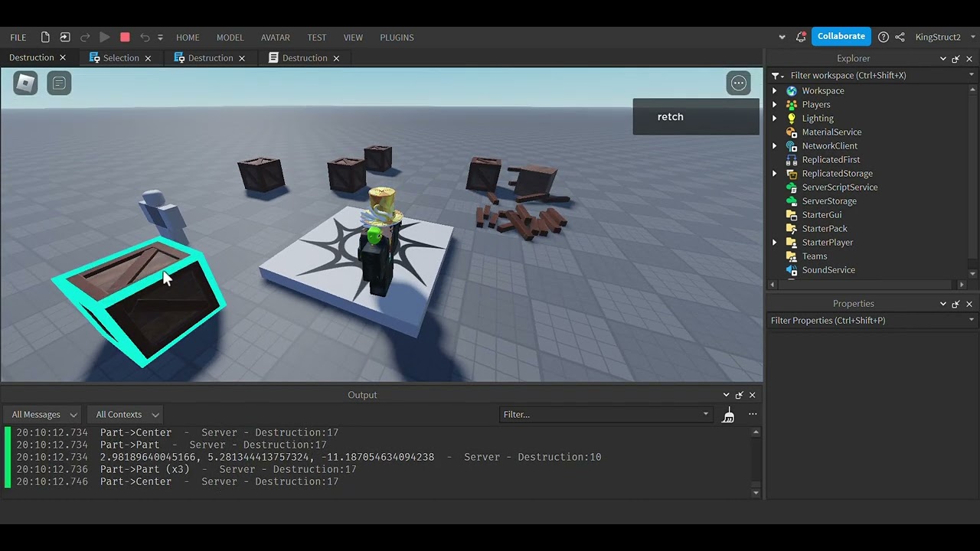Undock the Properties panel
This screenshot has width=980, height=551.
tap(955, 304)
